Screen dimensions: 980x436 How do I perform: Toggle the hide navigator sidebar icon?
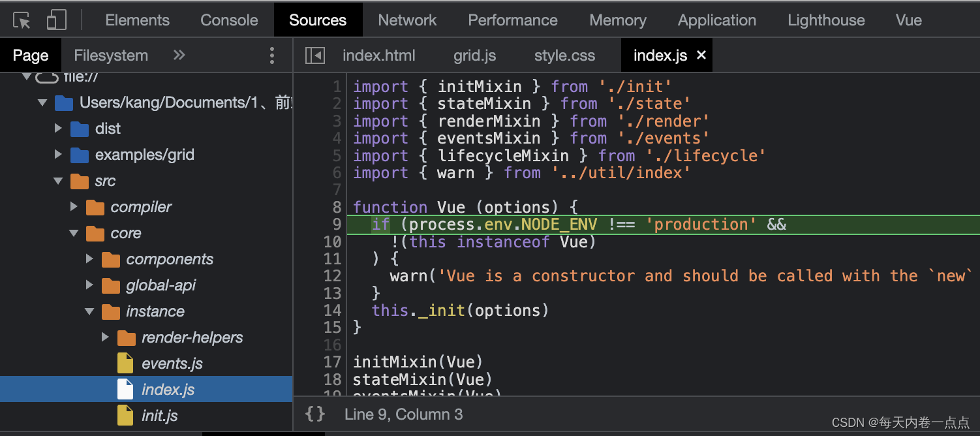coord(315,55)
